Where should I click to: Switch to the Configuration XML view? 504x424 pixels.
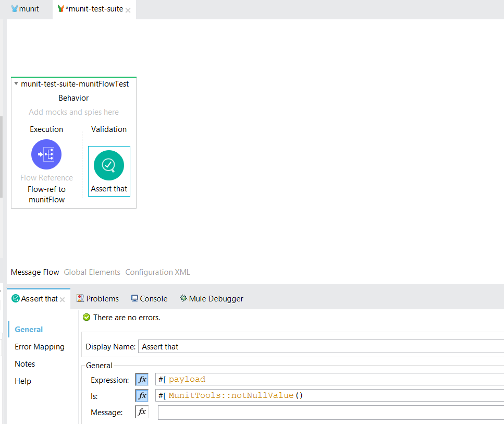157,272
